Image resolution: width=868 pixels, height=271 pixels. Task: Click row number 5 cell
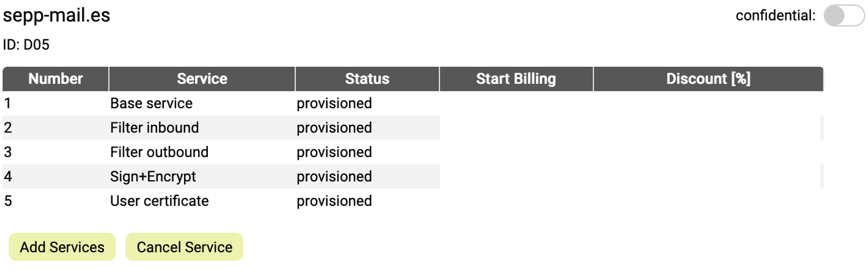(8, 201)
